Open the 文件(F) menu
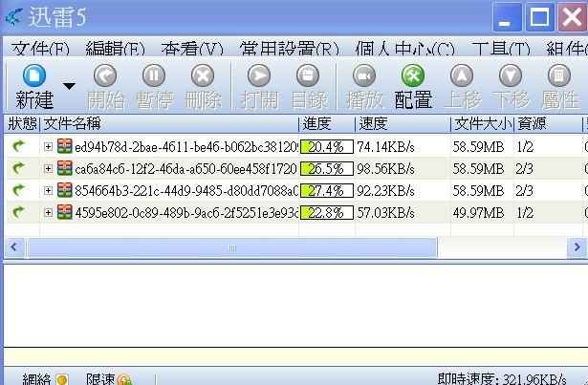This screenshot has height=385, width=588. pyautogui.click(x=40, y=49)
